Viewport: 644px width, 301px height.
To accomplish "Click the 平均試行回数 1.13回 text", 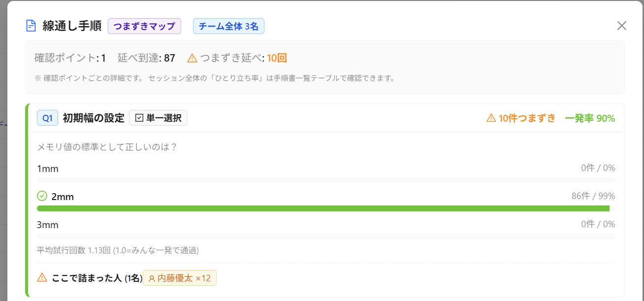I will 74,250.
